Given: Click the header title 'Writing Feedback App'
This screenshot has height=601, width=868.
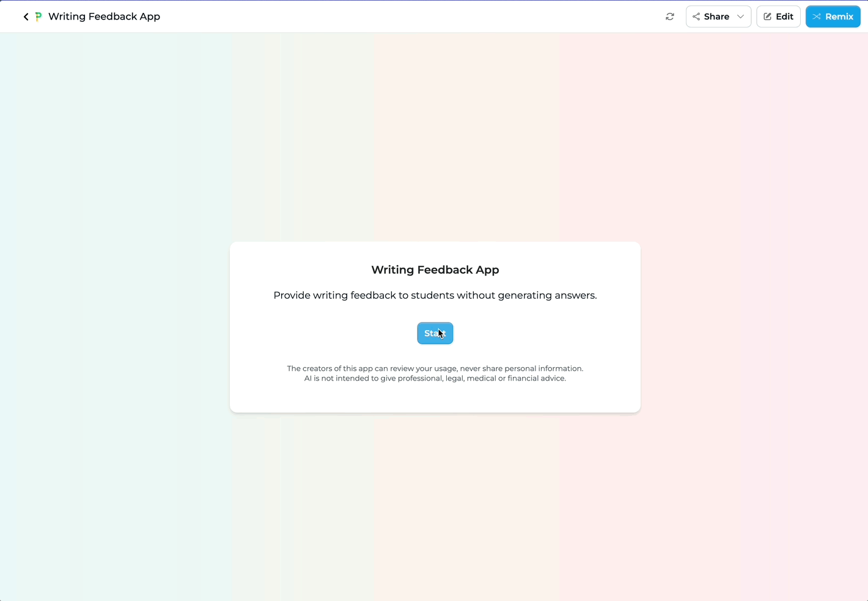Looking at the screenshot, I should coord(104,16).
